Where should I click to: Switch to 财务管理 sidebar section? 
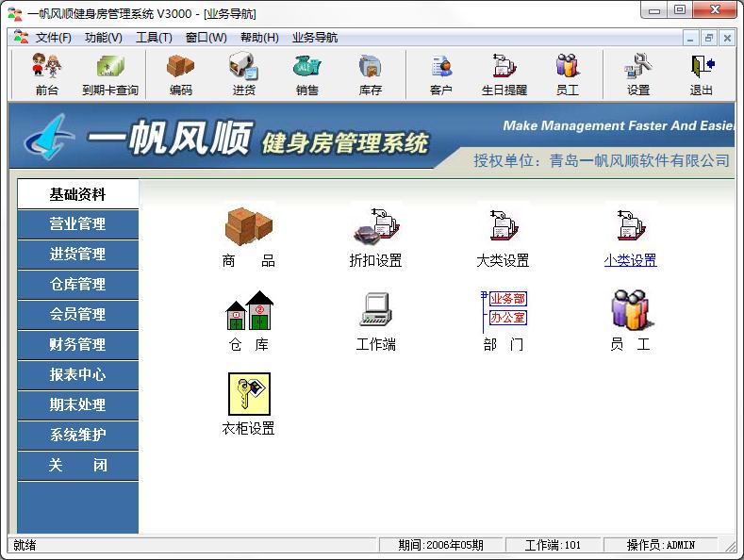click(x=78, y=344)
